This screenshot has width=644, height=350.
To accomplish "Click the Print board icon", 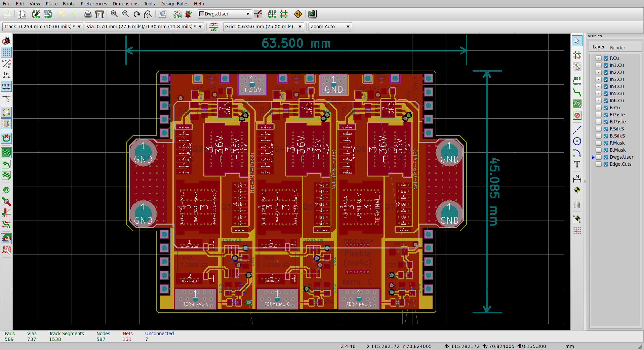I will tap(88, 14).
